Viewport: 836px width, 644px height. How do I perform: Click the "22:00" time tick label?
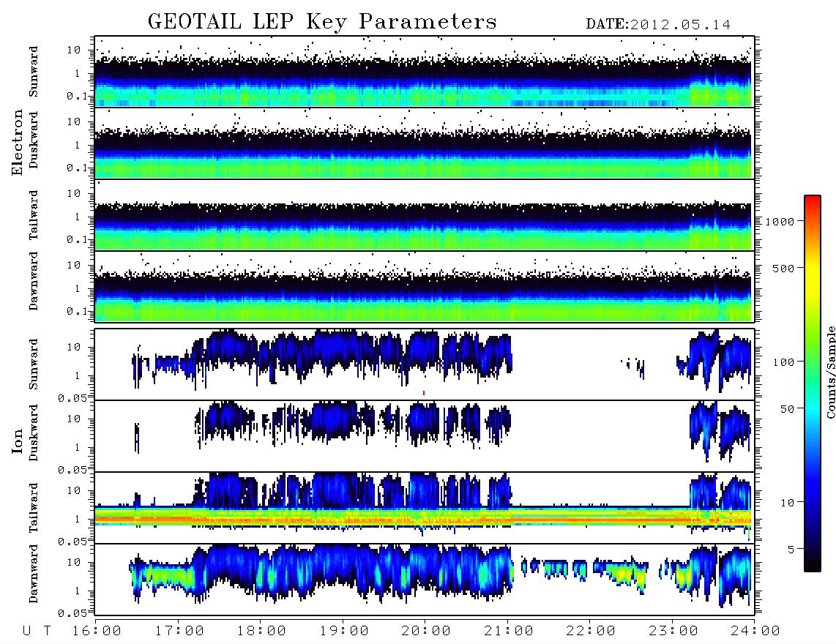(x=591, y=632)
